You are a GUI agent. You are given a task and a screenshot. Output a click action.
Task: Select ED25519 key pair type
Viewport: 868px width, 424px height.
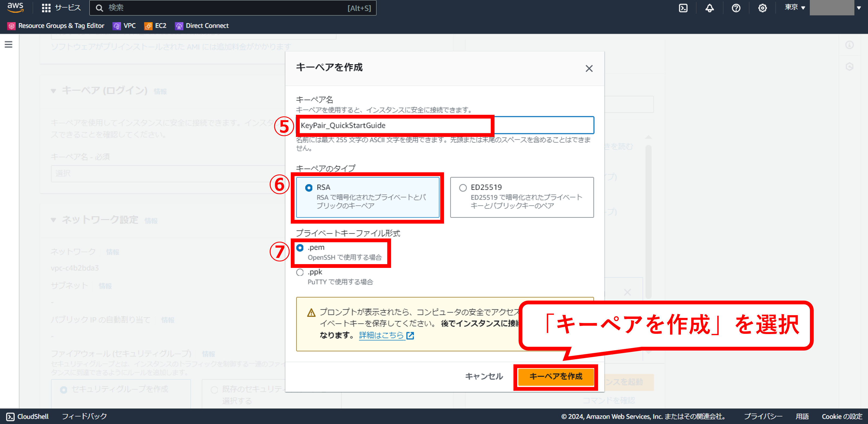(463, 188)
